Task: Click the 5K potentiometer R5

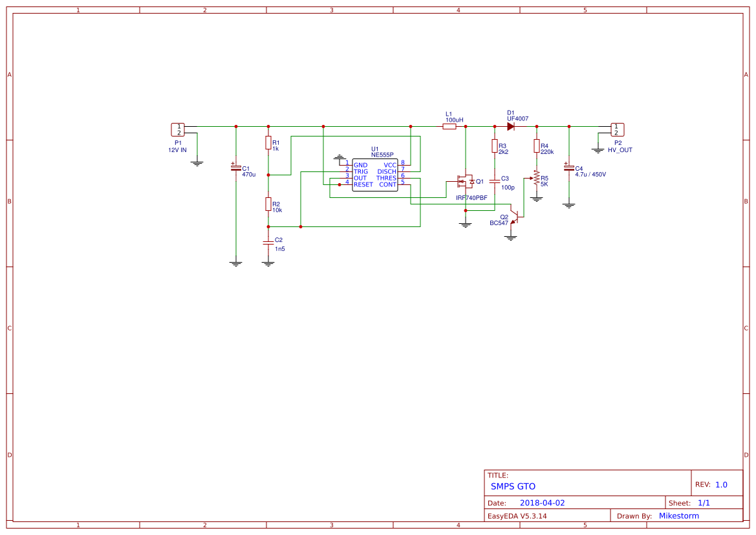Action: point(536,180)
